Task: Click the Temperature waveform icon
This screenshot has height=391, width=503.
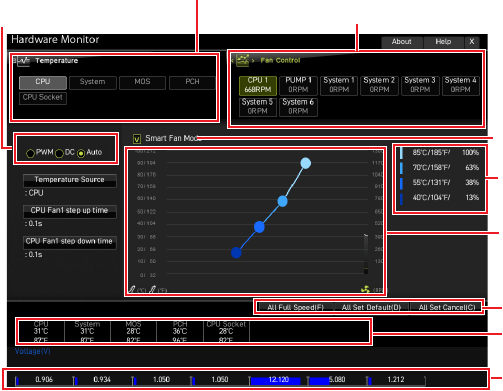Action: click(x=23, y=61)
